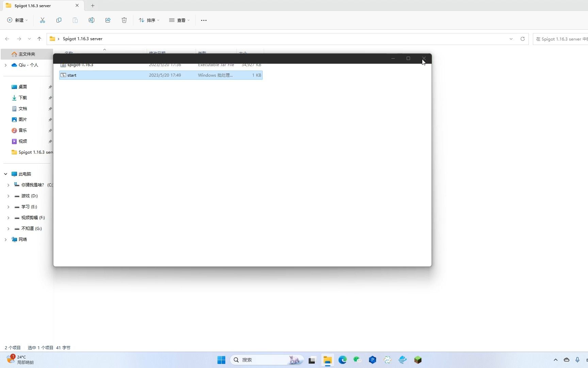Expand the 视频剪辑 (F:) drive node
The width and height of the screenshot is (588, 368).
point(8,218)
